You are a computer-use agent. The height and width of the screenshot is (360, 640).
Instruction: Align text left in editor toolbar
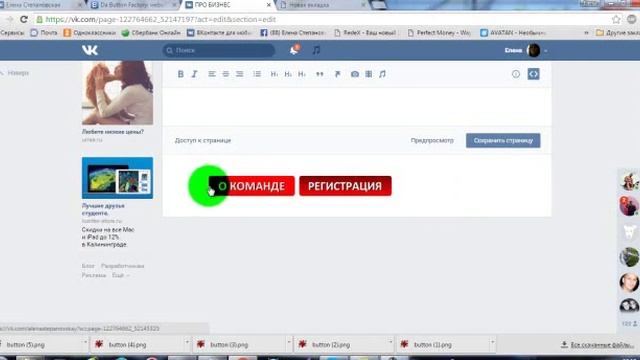pyautogui.click(x=211, y=74)
